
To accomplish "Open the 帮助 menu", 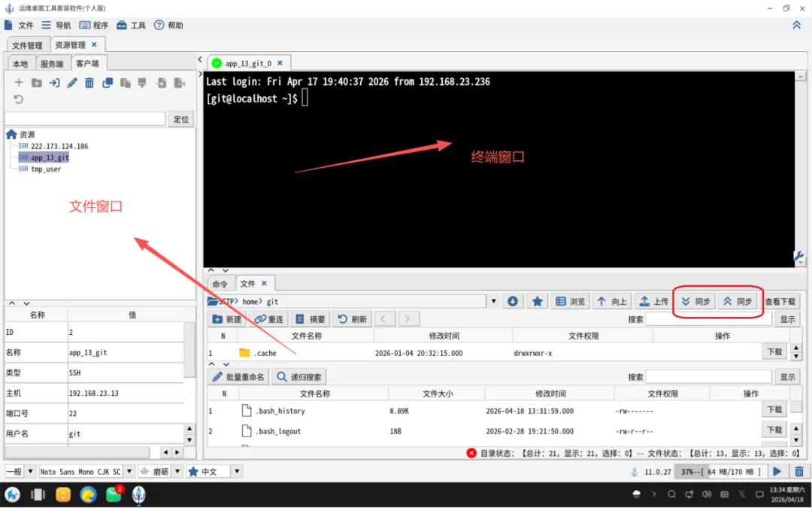I will tap(169, 25).
